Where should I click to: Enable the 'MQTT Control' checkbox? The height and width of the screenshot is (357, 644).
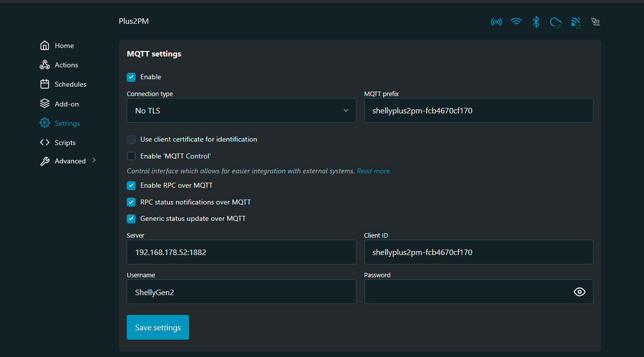[x=131, y=156]
